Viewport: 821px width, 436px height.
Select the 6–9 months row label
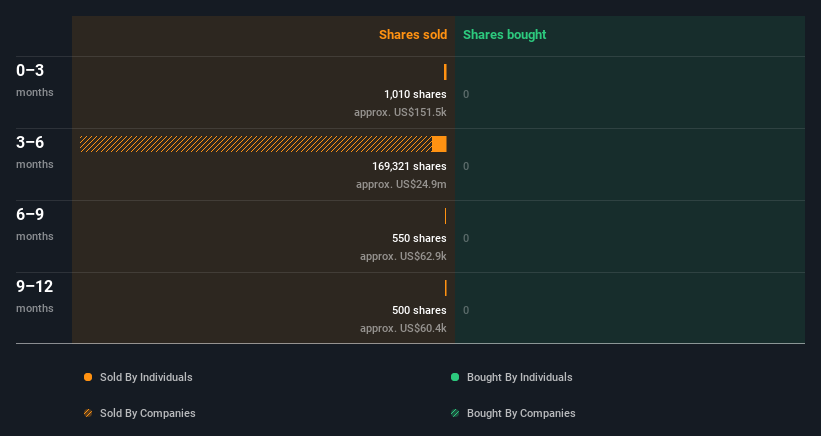tap(35, 225)
